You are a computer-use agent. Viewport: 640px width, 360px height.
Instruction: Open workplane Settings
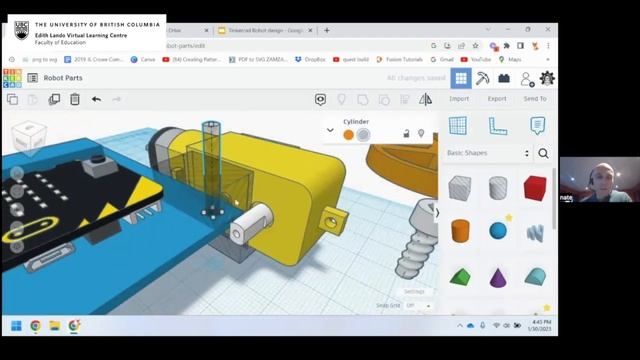(x=414, y=291)
